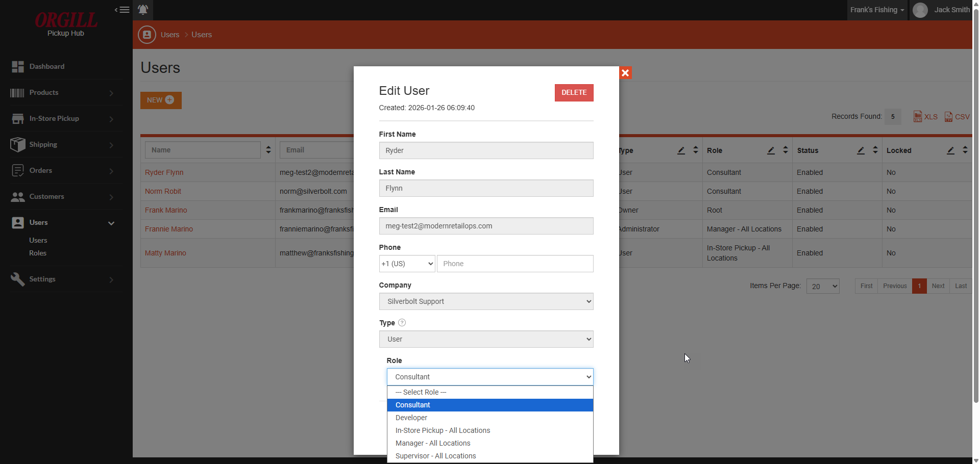Open the Shipping section
Image resolution: width=980 pixels, height=464 pixels.
pyautogui.click(x=43, y=144)
